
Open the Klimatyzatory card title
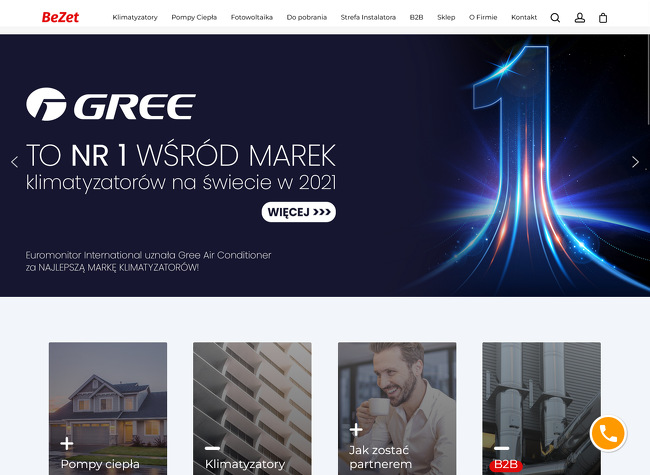(245, 464)
